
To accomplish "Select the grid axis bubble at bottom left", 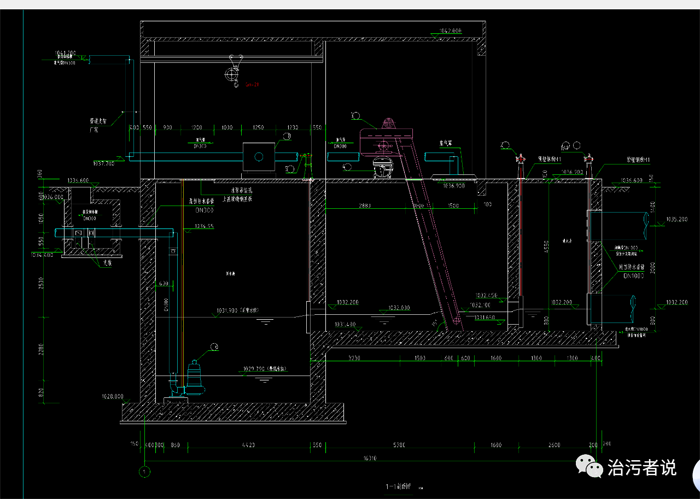I will click(x=144, y=470).
